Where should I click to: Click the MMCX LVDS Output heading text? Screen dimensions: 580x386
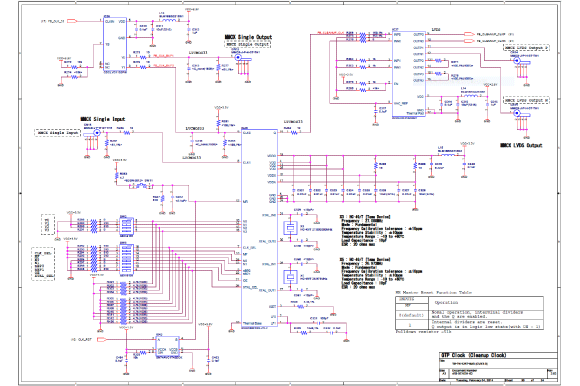coord(521,145)
